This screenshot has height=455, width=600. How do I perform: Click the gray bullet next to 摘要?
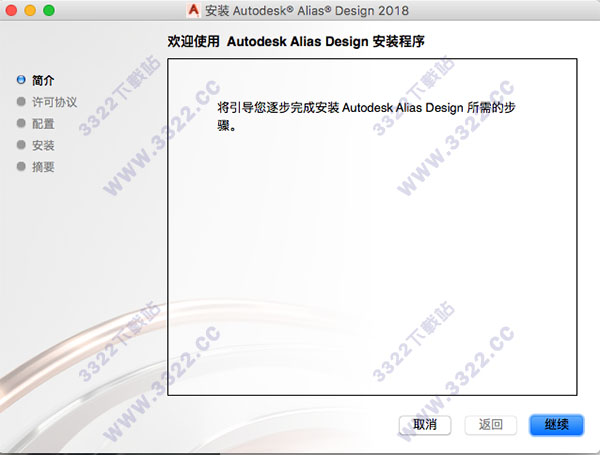21,166
